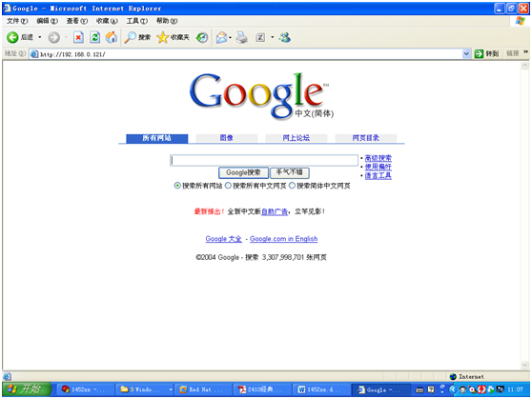The image size is (532, 399).
Task: Click the 手气不错 button
Action: [x=290, y=172]
